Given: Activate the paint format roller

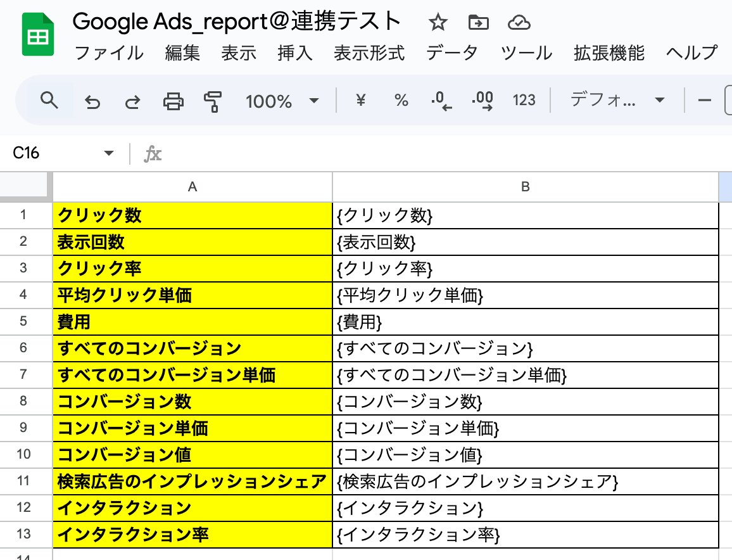Looking at the screenshot, I should 212,101.
